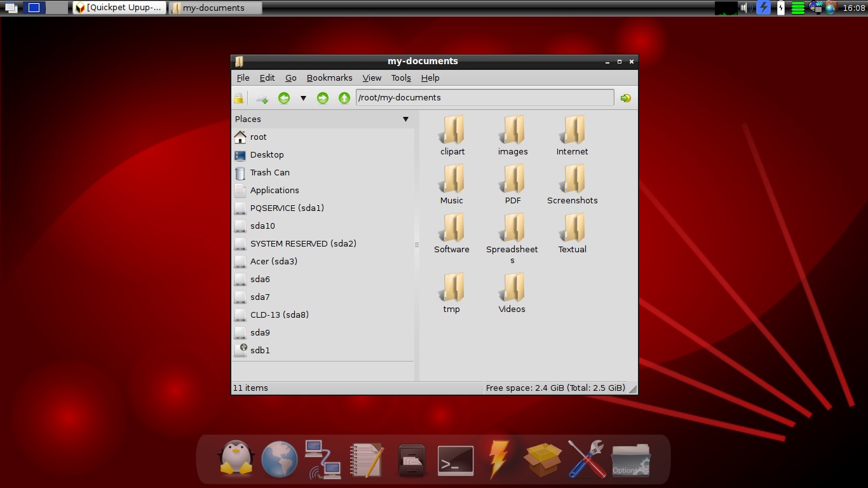Screen dimensions: 868x488
Task: Click the /root/my-documents path field
Action: coord(485,98)
